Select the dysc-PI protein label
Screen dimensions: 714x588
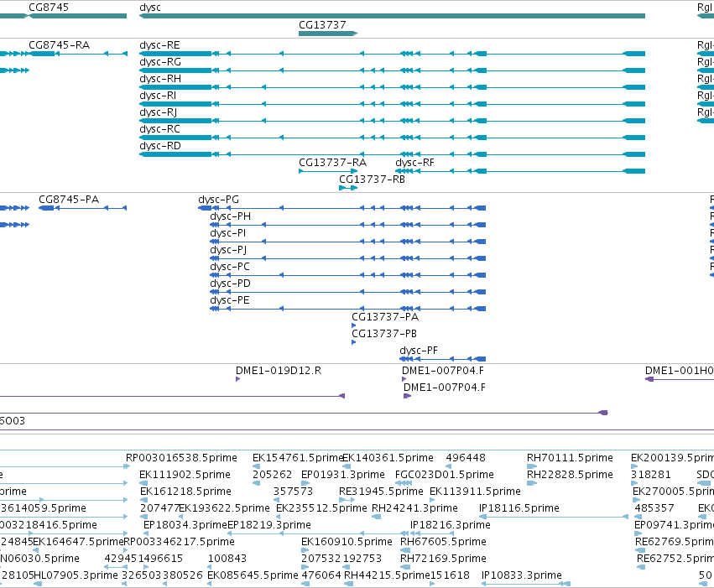(227, 233)
